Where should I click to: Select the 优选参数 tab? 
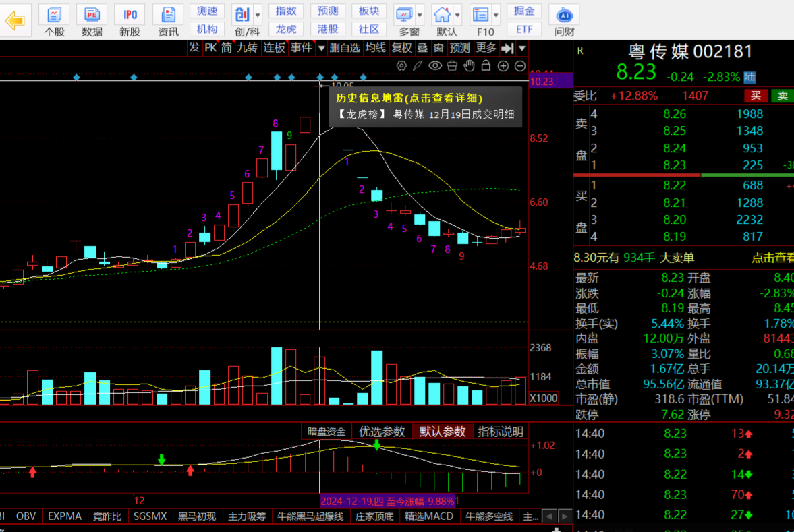(x=382, y=432)
